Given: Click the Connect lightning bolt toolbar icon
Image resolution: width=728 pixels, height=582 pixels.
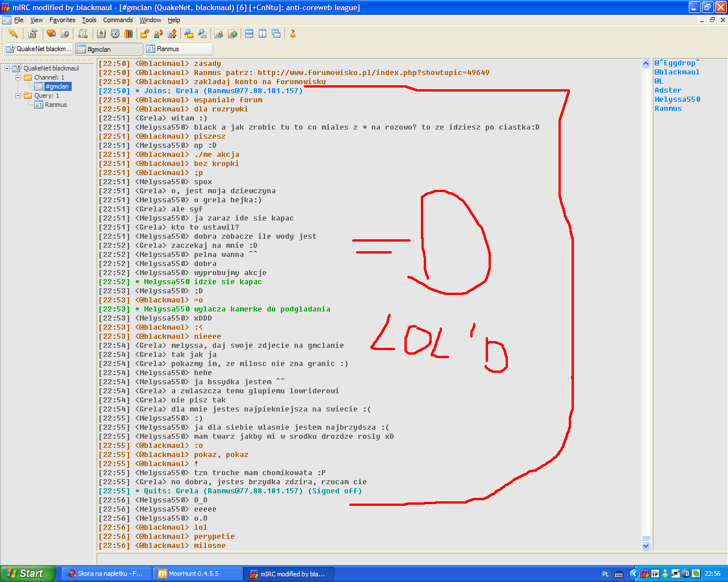Looking at the screenshot, I should tap(13, 34).
